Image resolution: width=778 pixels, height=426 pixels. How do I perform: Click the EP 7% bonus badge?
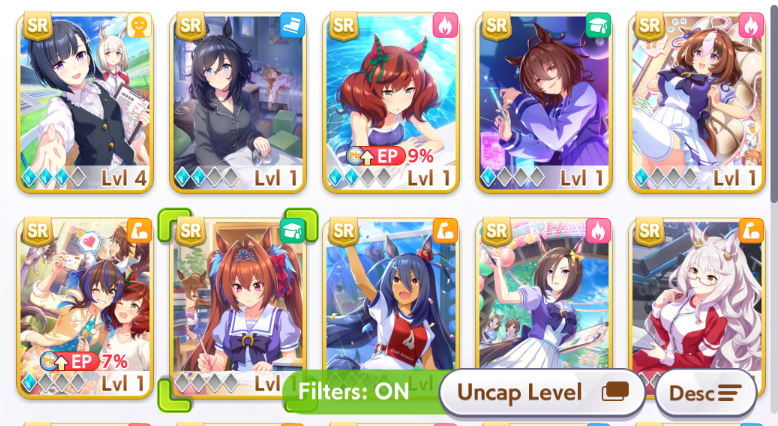[x=85, y=362]
